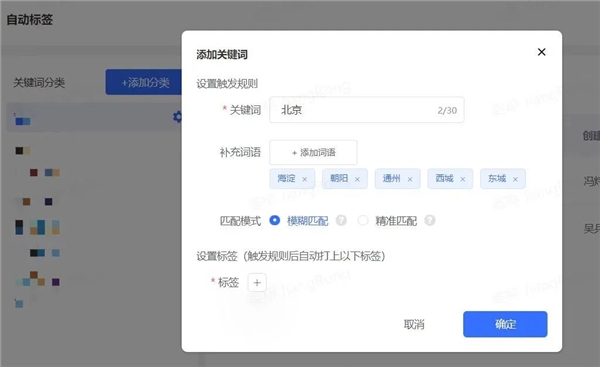Open the gear settings for the selected category

click(177, 117)
